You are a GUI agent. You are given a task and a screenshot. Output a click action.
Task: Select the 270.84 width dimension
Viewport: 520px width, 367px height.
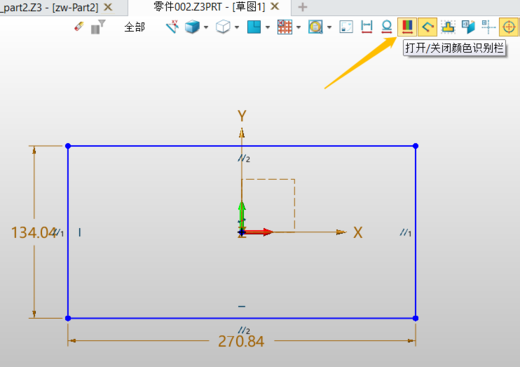(x=241, y=341)
